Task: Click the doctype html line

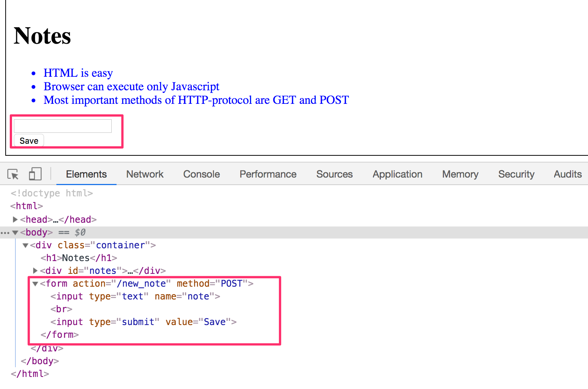Action: (x=52, y=193)
